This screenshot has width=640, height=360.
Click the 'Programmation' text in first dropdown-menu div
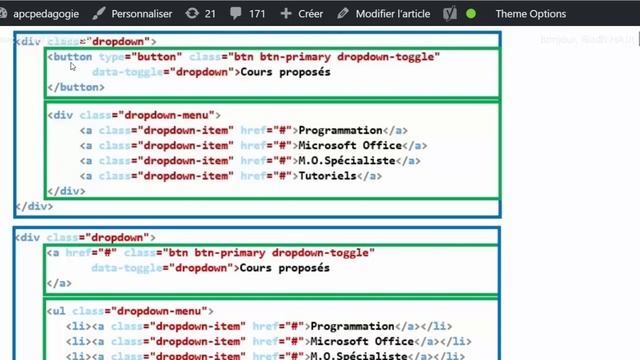340,131
